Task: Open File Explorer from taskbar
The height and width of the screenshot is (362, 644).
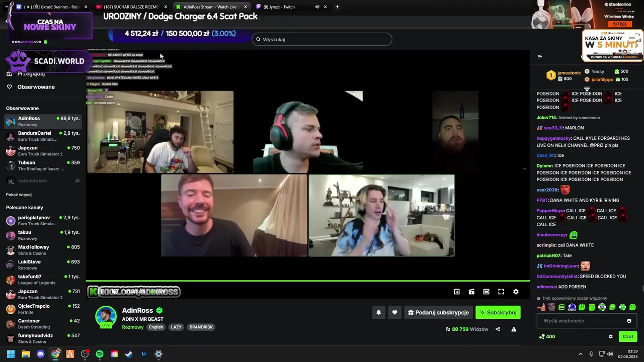Action: 26,354
